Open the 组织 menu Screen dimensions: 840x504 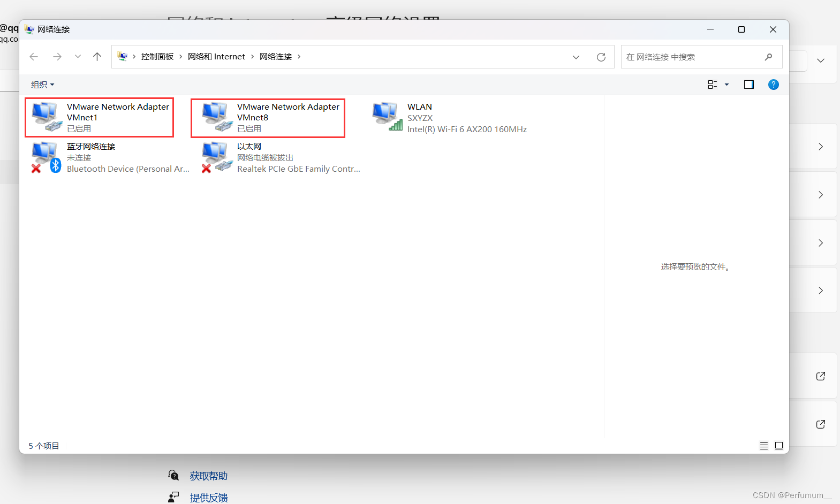42,85
